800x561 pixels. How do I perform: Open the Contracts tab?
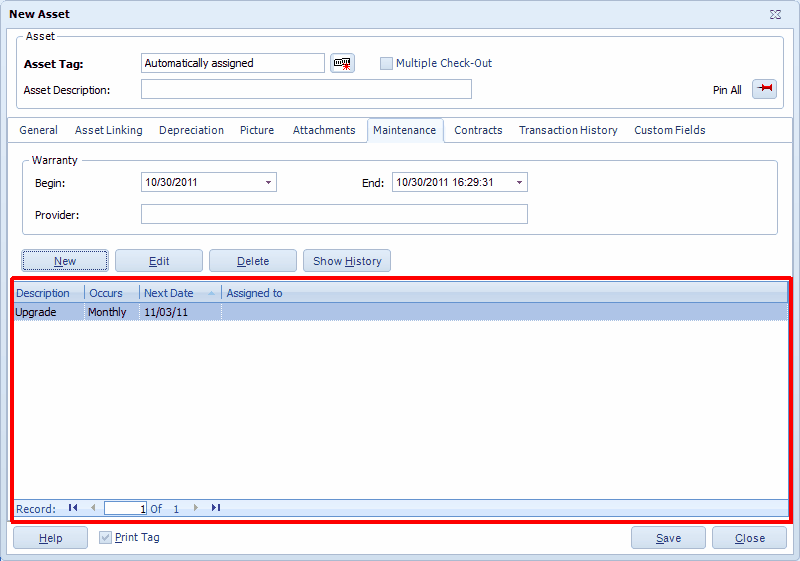coord(478,130)
